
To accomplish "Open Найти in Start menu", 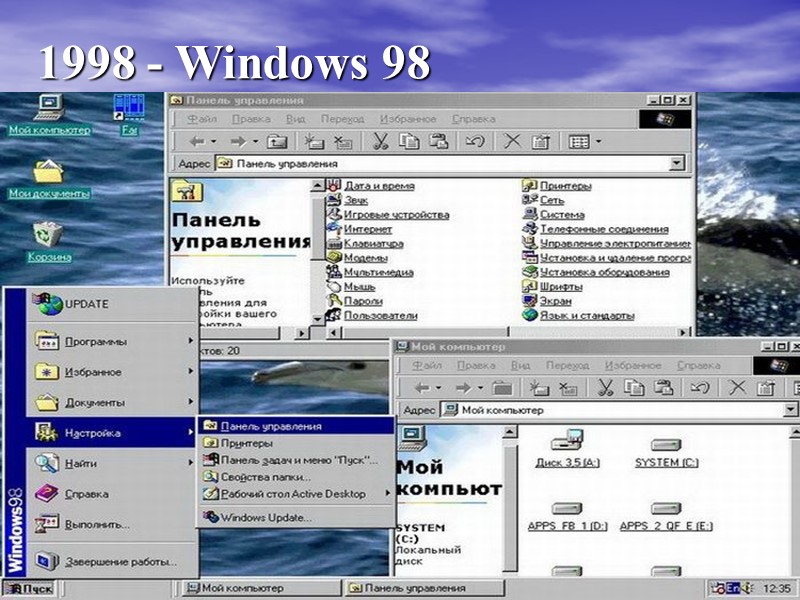I will (x=112, y=463).
